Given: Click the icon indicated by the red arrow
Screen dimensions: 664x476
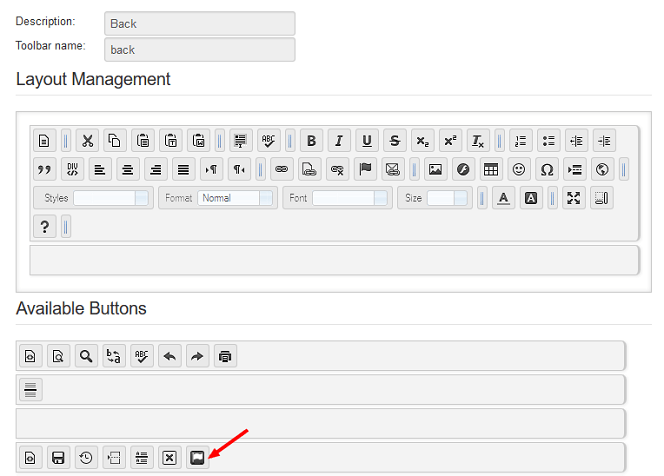Looking at the screenshot, I should pos(198,458).
